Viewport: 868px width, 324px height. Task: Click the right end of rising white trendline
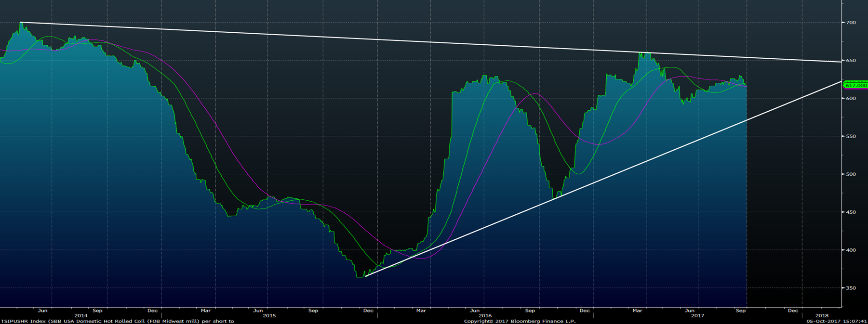coord(841,81)
